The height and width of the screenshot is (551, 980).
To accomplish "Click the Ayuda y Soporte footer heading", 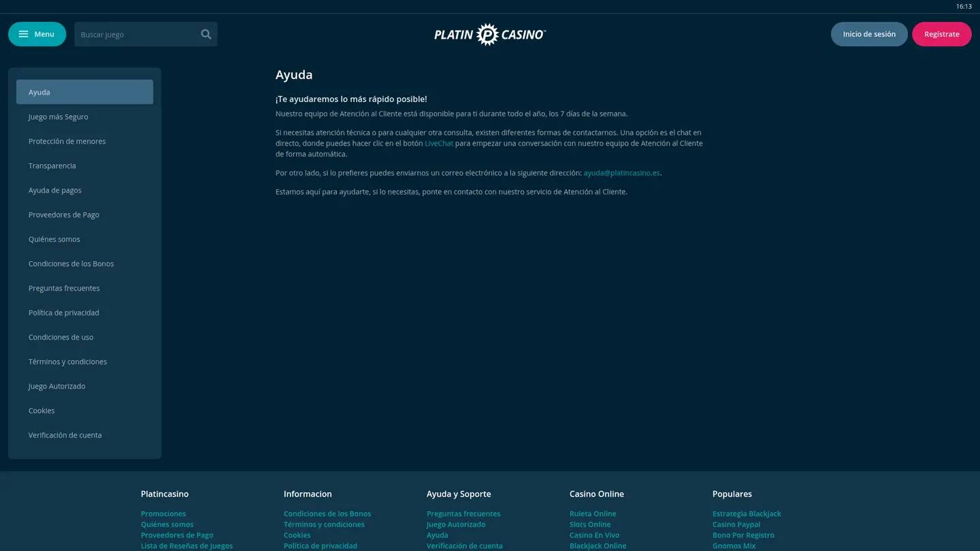I will (459, 494).
